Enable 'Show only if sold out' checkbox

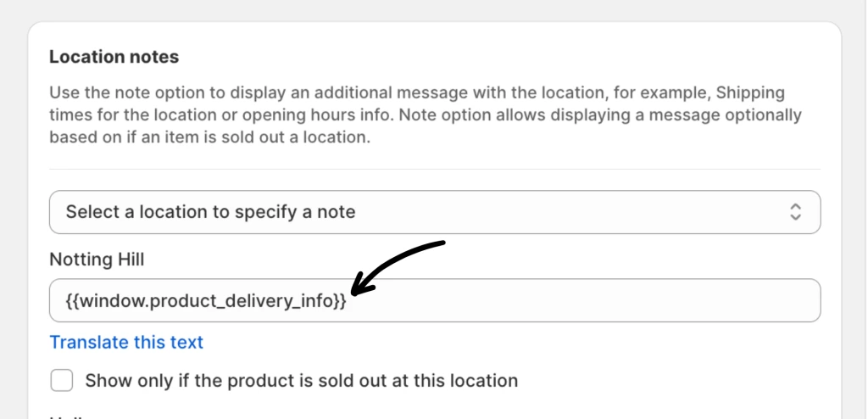click(62, 380)
